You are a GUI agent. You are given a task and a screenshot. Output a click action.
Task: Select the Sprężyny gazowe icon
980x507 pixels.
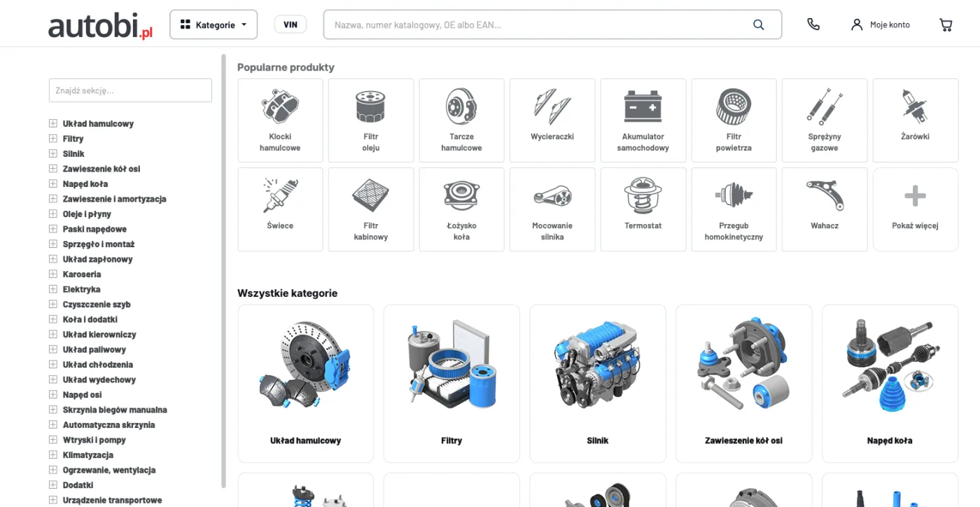click(824, 106)
